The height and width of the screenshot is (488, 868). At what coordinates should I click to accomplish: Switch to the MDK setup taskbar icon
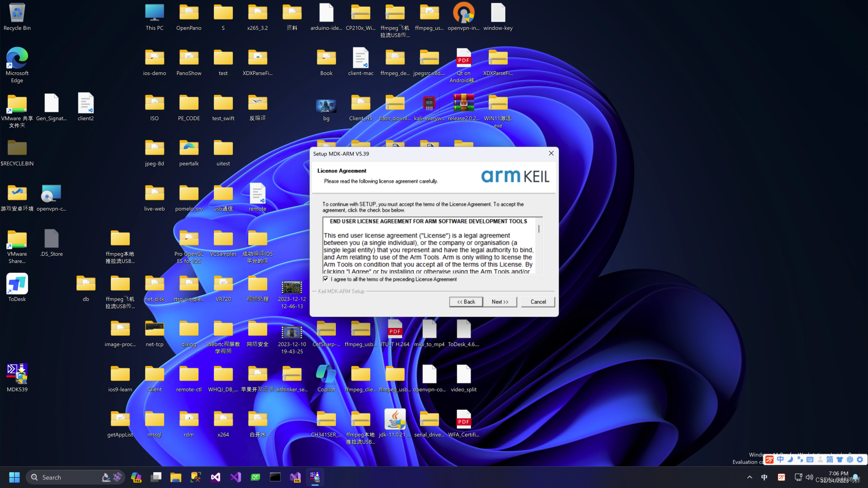click(x=315, y=477)
